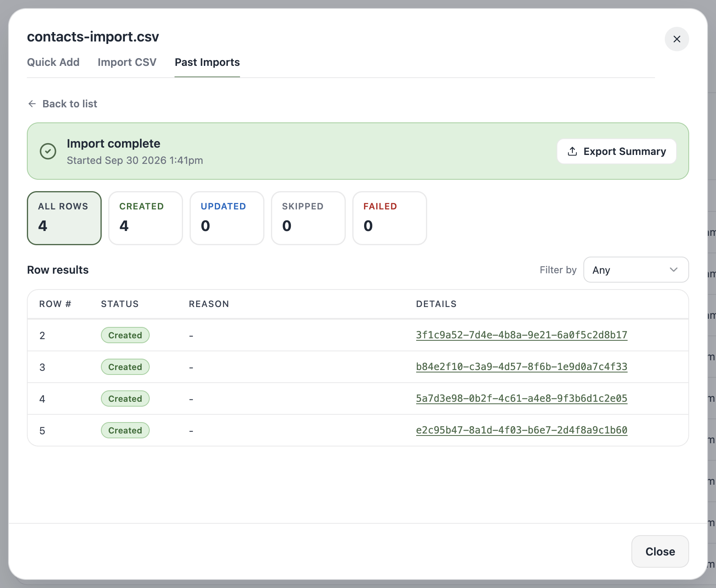The height and width of the screenshot is (588, 716).
Task: Filter by the Created summary card
Action: [146, 218]
